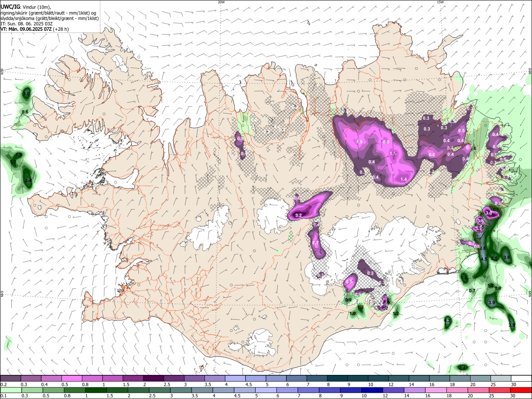The image size is (532, 399).
Task: Click the 3.9 rainfall value off the southeast coast
Action: pos(491,303)
